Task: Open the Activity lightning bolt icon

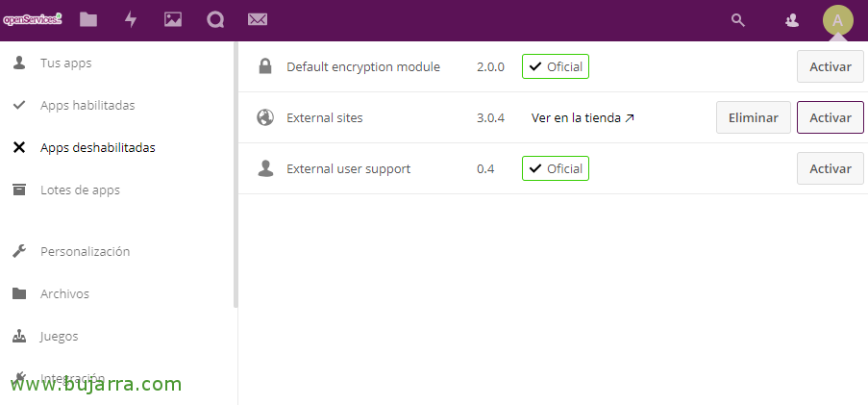Action: tap(131, 20)
